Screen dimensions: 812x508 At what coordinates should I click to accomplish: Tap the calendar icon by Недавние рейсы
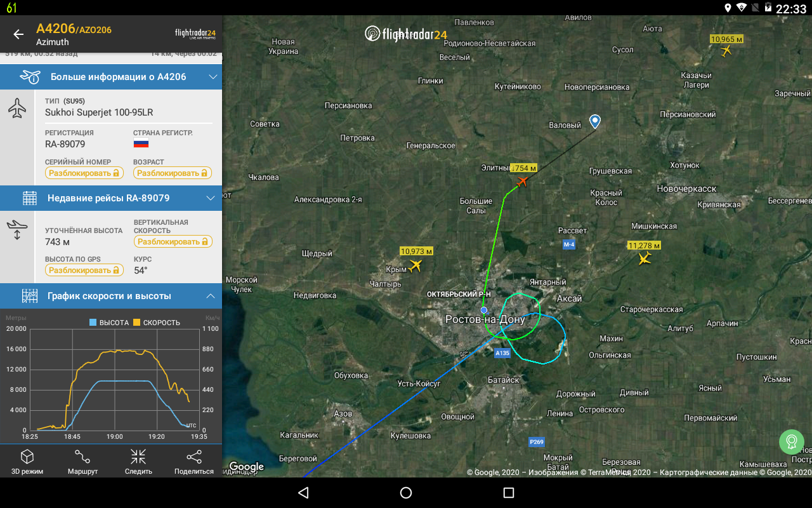30,198
